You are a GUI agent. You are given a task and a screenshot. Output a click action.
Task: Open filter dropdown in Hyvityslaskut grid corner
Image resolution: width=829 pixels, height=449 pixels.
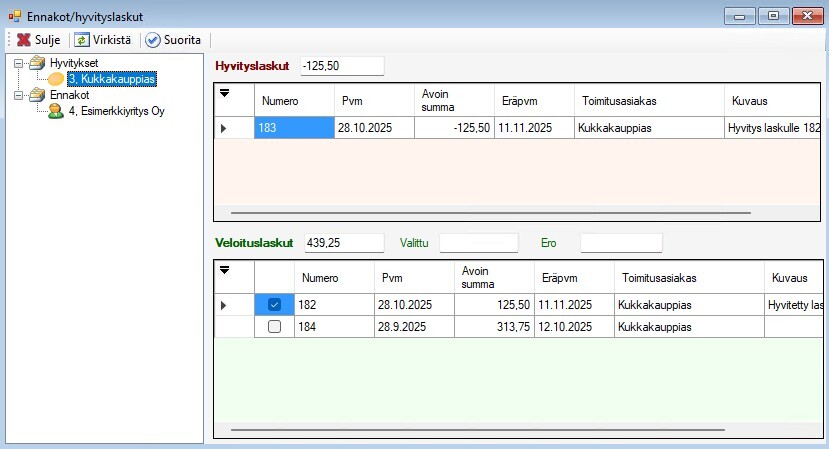(x=224, y=93)
